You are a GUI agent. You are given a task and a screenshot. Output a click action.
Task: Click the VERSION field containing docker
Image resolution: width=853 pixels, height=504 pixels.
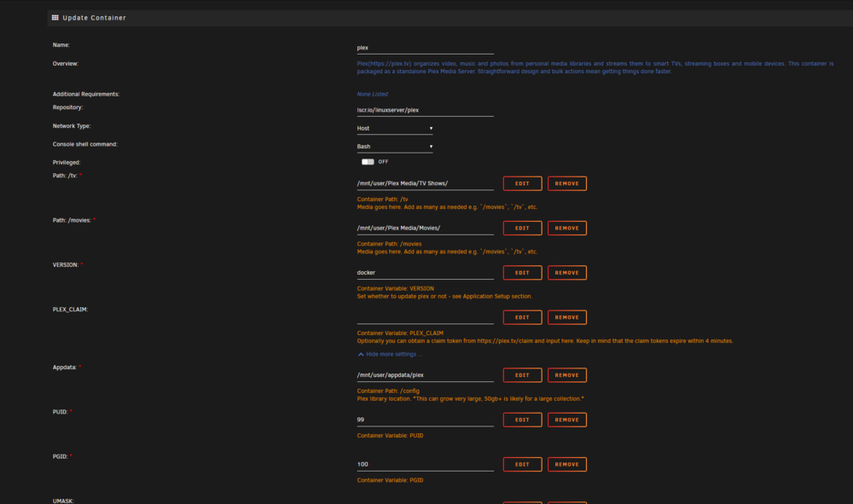click(x=425, y=272)
